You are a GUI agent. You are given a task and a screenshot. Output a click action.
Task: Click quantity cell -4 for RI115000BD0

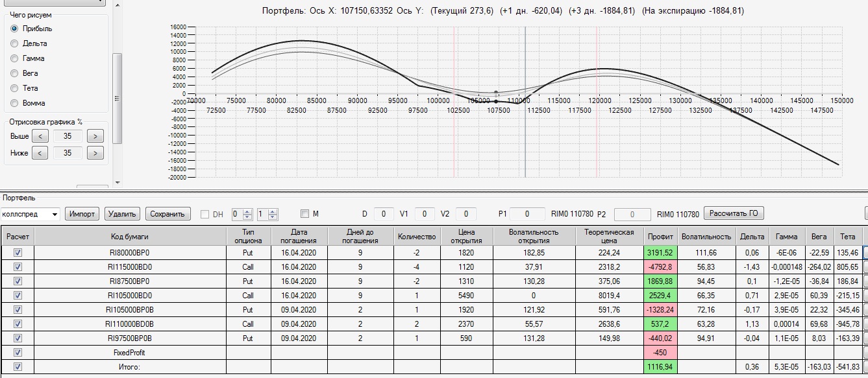[x=416, y=267]
